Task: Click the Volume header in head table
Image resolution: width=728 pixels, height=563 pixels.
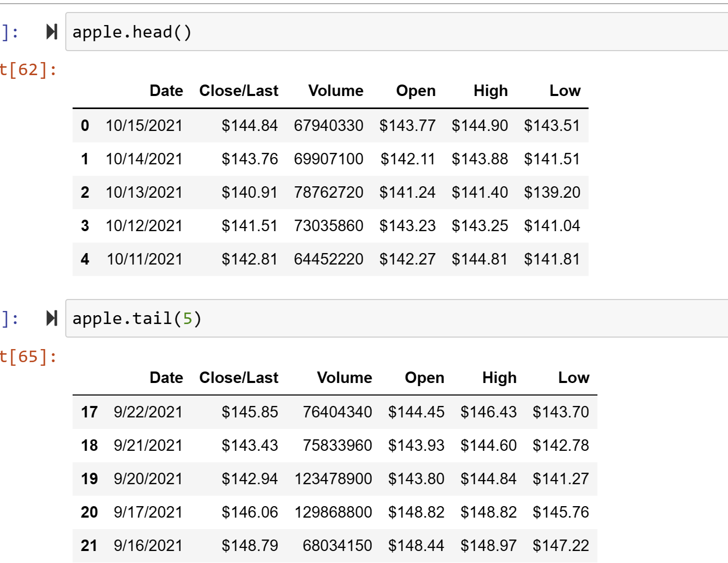Action: coord(336,91)
